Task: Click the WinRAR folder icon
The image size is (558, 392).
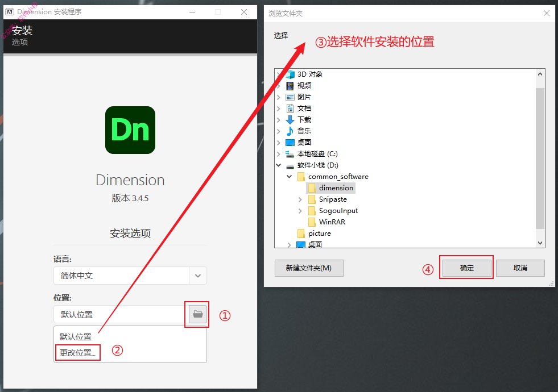Action: (x=312, y=222)
